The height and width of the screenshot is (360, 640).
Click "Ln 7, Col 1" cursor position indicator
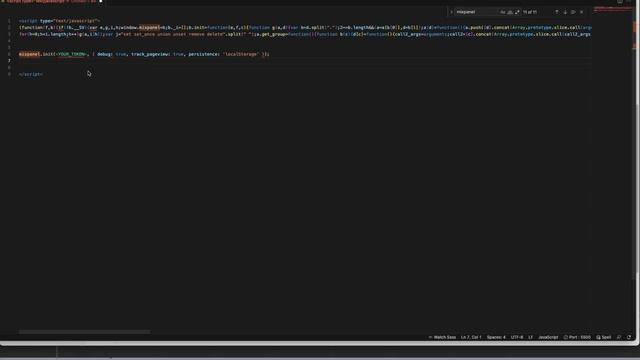pos(471,338)
